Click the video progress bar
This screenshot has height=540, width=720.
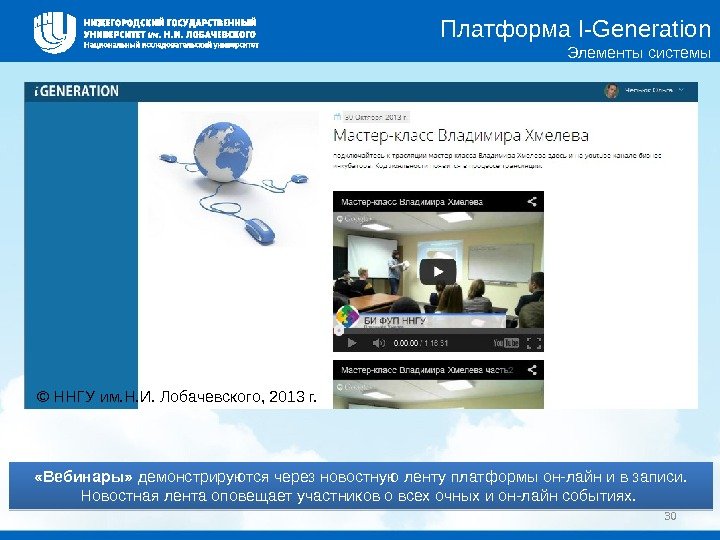tap(438, 331)
